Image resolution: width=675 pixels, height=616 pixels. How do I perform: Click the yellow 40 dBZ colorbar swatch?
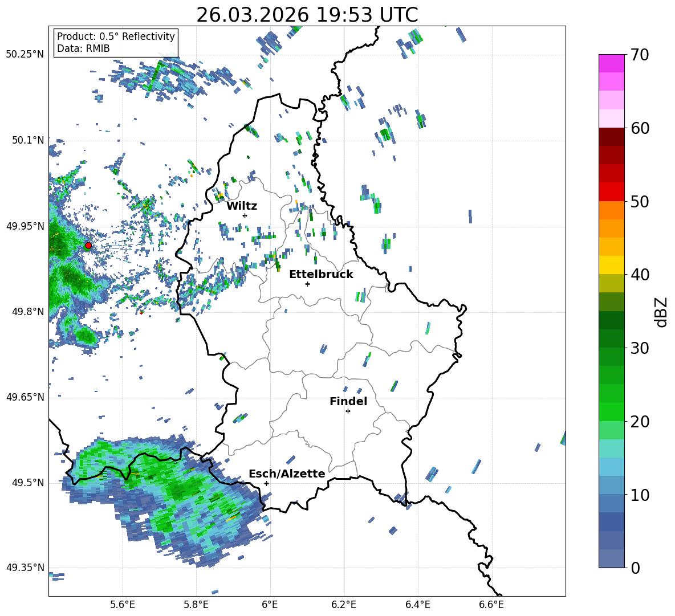click(611, 265)
